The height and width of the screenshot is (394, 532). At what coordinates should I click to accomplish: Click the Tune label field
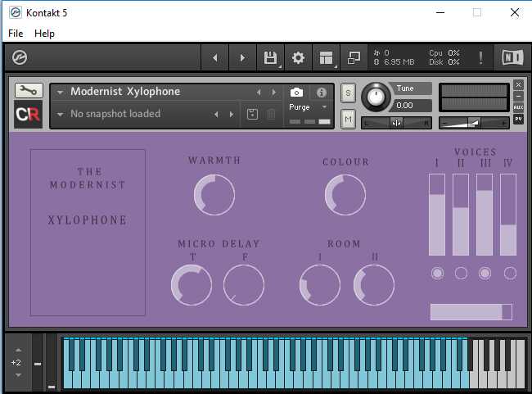[x=410, y=88]
